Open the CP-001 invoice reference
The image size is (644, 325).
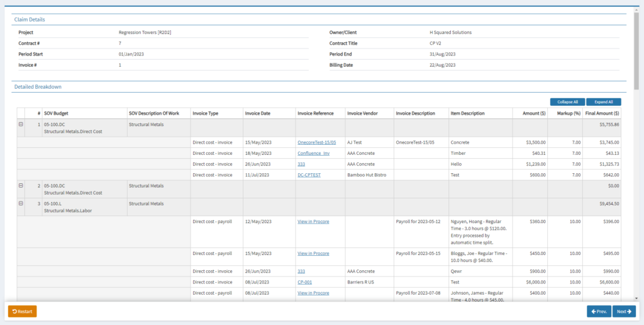coord(304,282)
